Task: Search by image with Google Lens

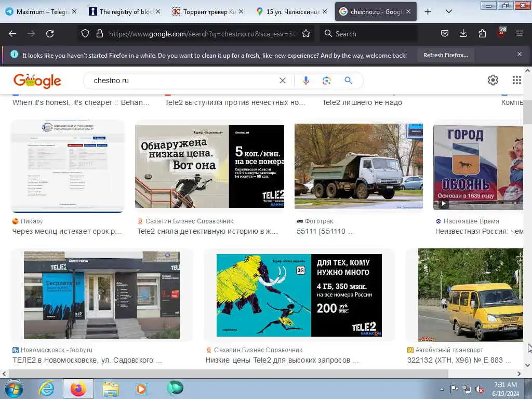Action: [326, 81]
